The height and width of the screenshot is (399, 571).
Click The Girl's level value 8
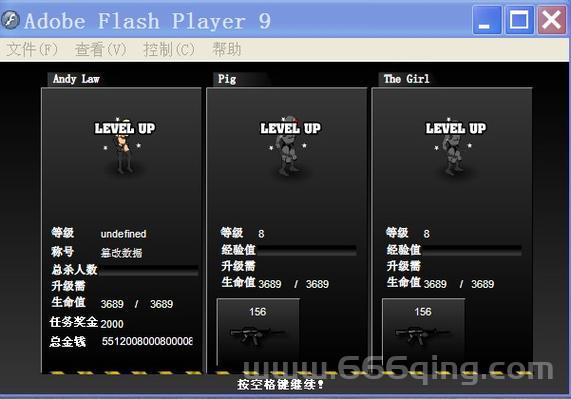pyautogui.click(x=426, y=234)
